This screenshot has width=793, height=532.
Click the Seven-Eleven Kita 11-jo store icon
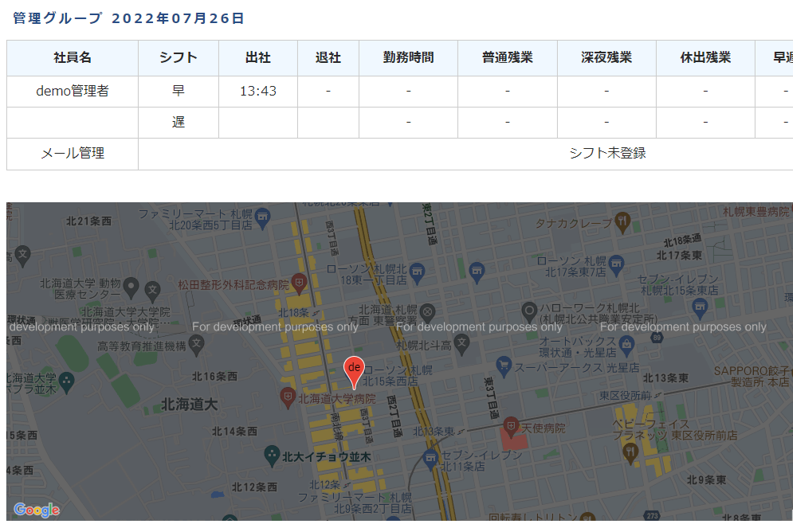pyautogui.click(x=430, y=460)
